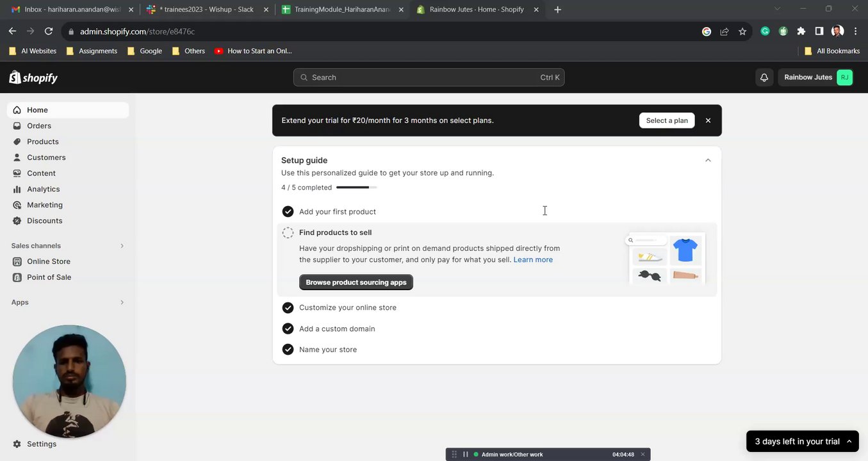
Task: Toggle Add your first product checkmark
Action: (288, 211)
